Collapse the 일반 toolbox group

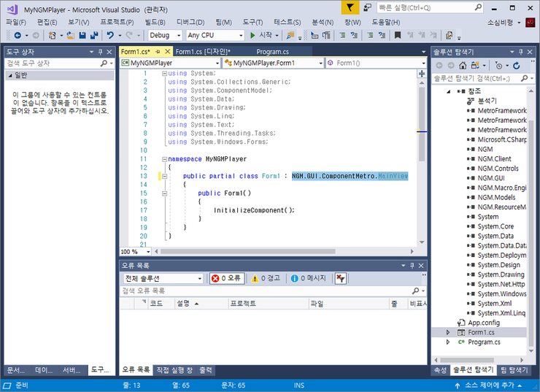coord(10,75)
